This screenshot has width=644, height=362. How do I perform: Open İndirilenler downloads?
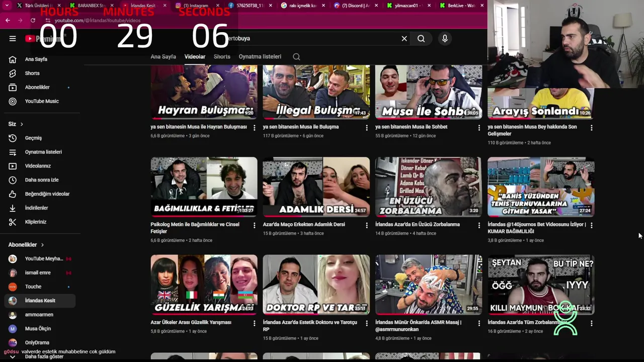point(38,208)
